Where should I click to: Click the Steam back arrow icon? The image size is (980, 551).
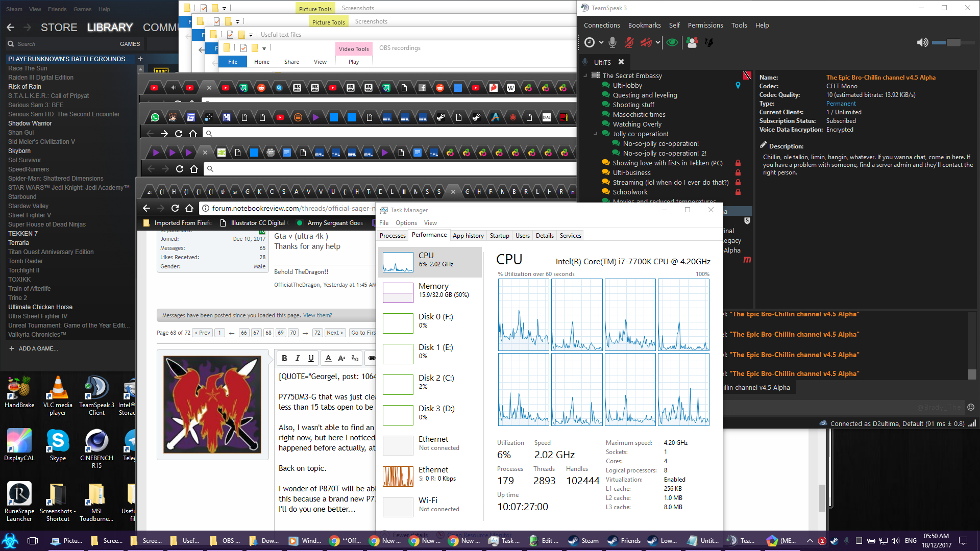11,28
